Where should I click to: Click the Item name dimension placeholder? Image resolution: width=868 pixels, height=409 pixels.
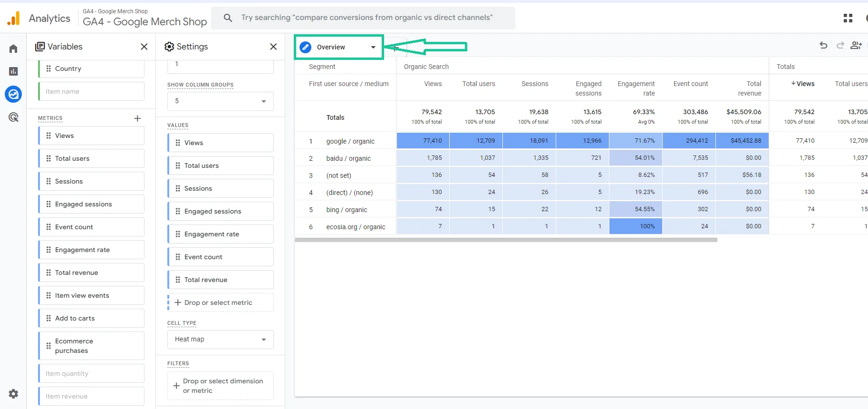tap(91, 91)
